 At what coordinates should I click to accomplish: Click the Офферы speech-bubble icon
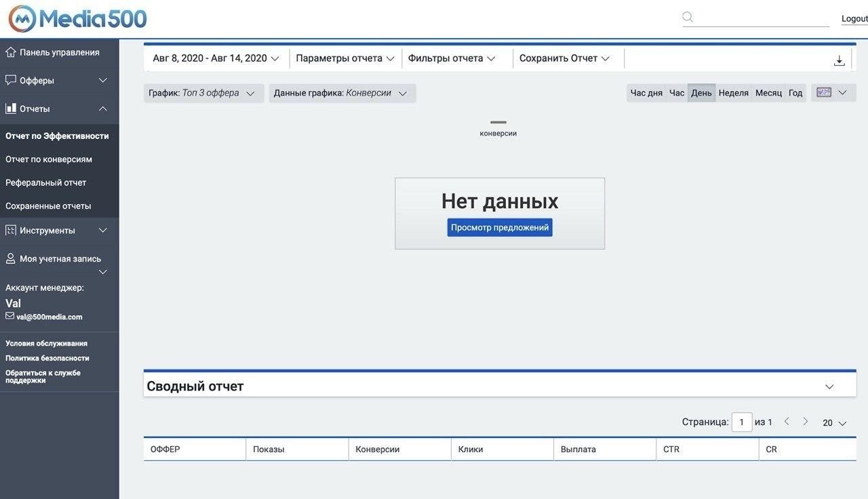10,80
